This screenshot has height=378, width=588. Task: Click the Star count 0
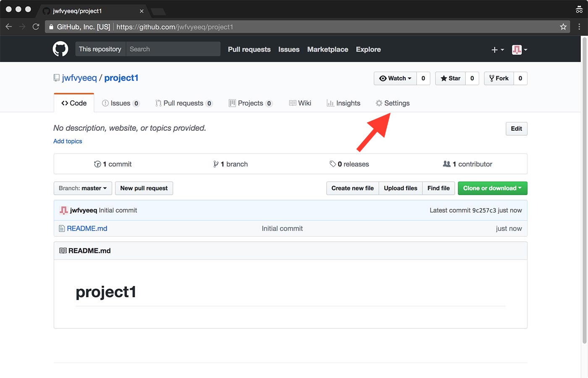click(472, 78)
